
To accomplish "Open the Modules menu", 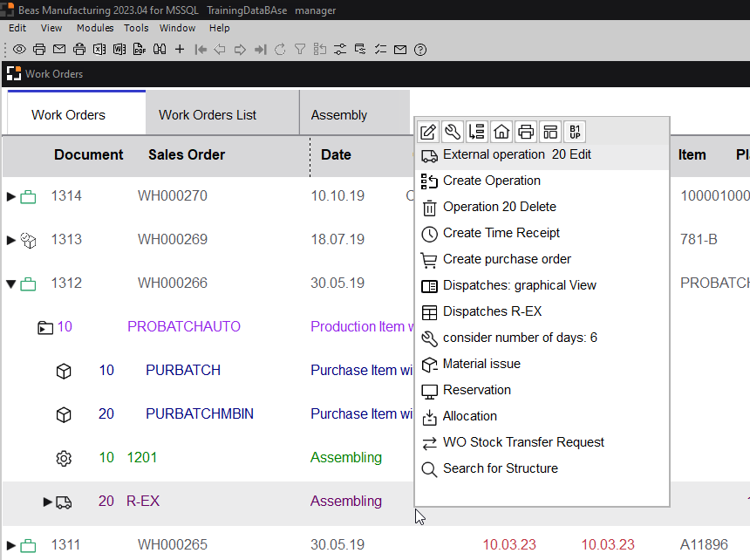I will 95,28.
